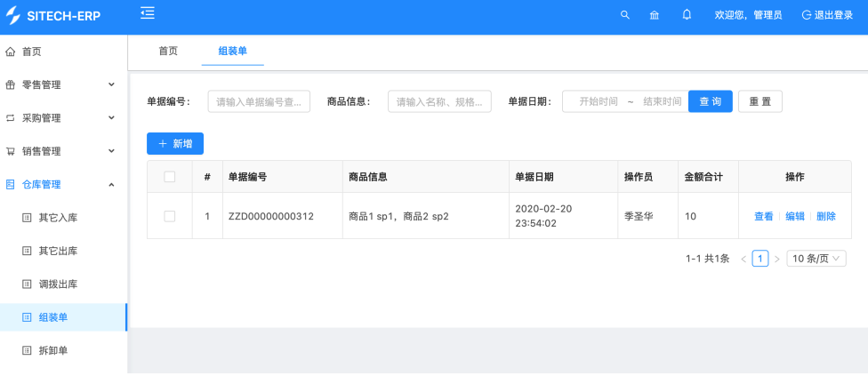Switch to the 首页 tab
Screen dimensions: 868x376
click(168, 51)
